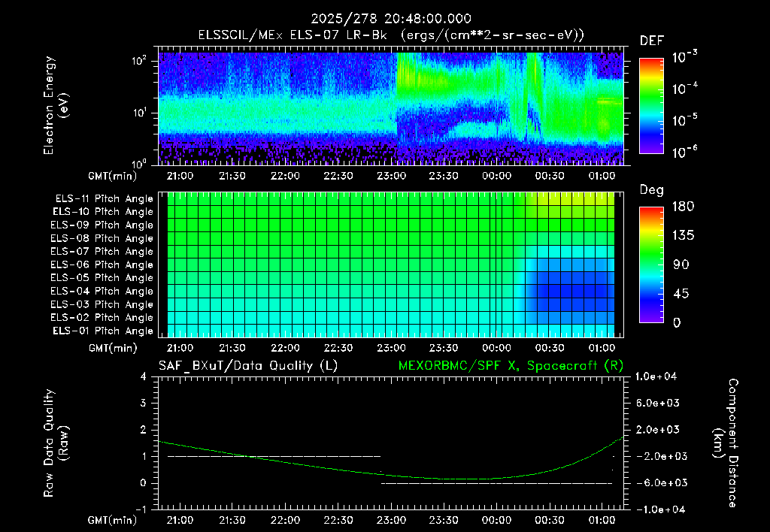Select the ELS-02 Pitch Angle row label
This screenshot has height=532, width=770.
point(102,318)
